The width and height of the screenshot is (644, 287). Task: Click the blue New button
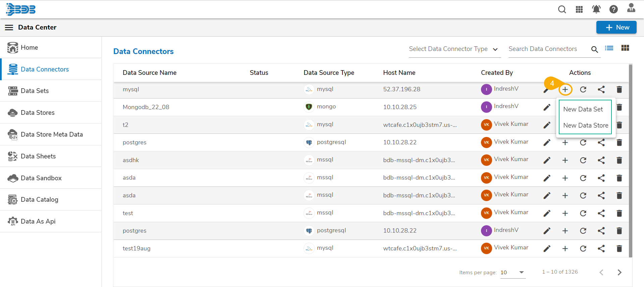616,28
